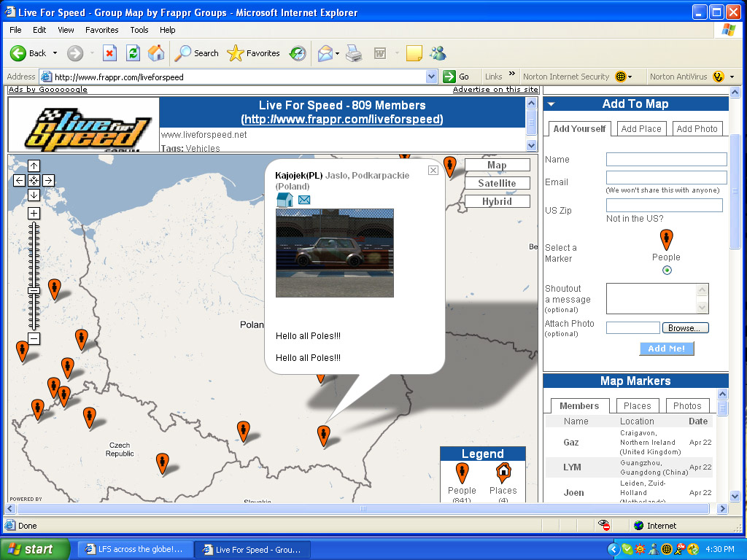Switch map to Satellite view

point(497,183)
